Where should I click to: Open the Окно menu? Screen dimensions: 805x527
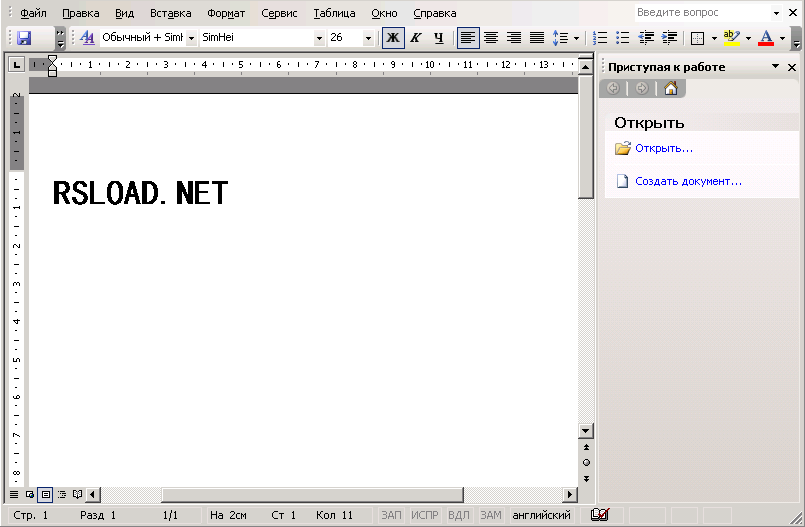point(384,13)
